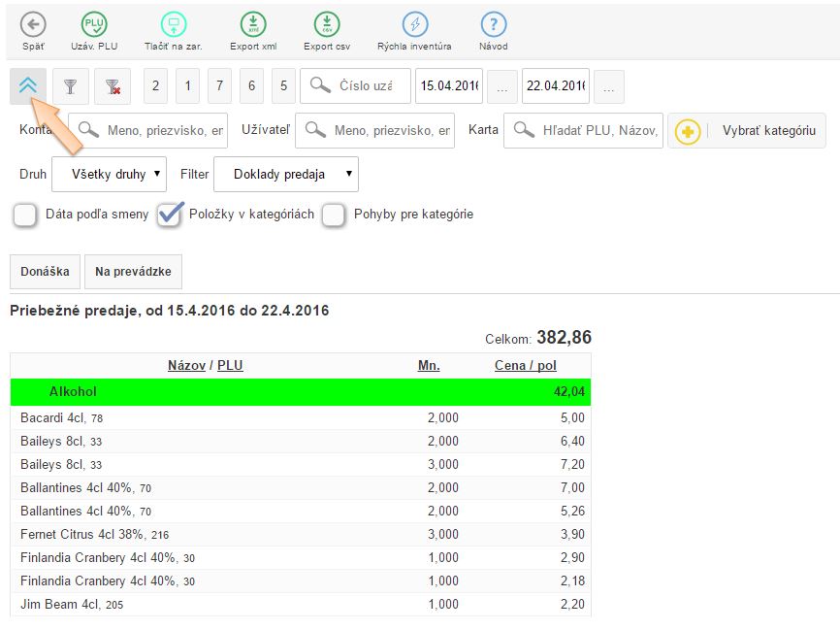
Task: Switch to the Na prevádzke tab
Action: point(133,272)
